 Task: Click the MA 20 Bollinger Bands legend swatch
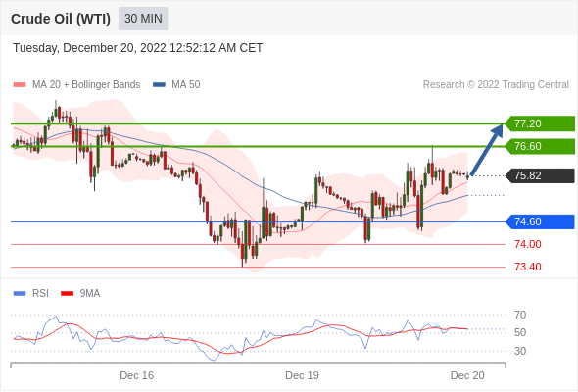click(20, 85)
